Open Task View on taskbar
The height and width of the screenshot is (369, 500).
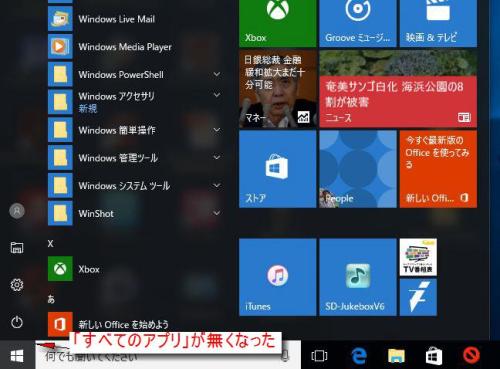[319, 356]
